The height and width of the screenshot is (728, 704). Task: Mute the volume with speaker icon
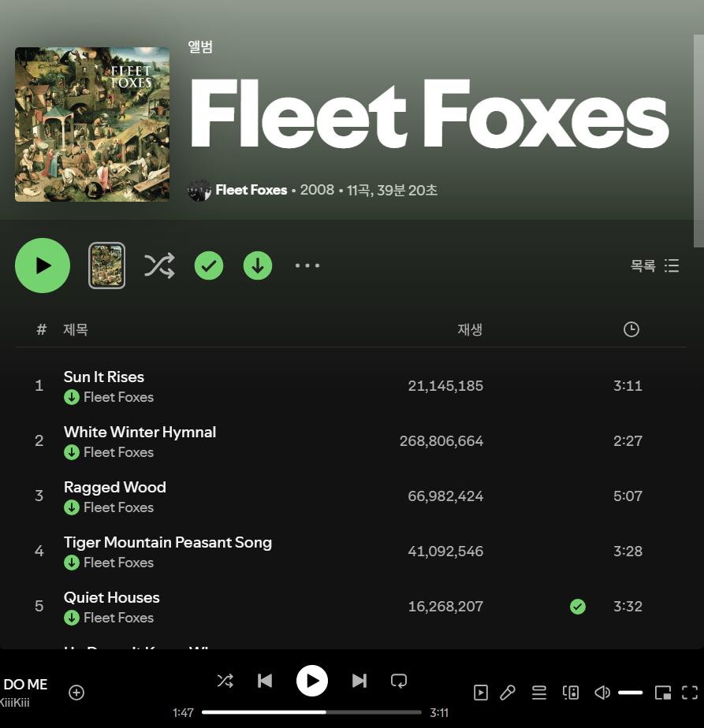602,693
